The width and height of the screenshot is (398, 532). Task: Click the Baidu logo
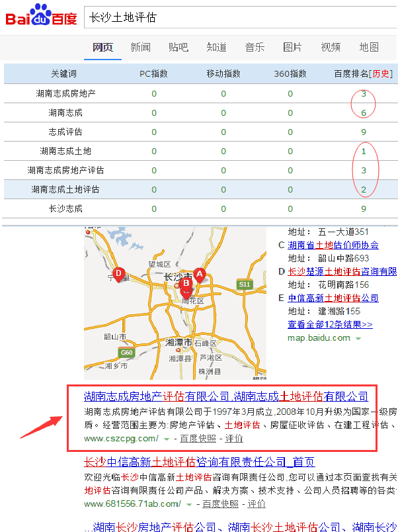coord(41,17)
